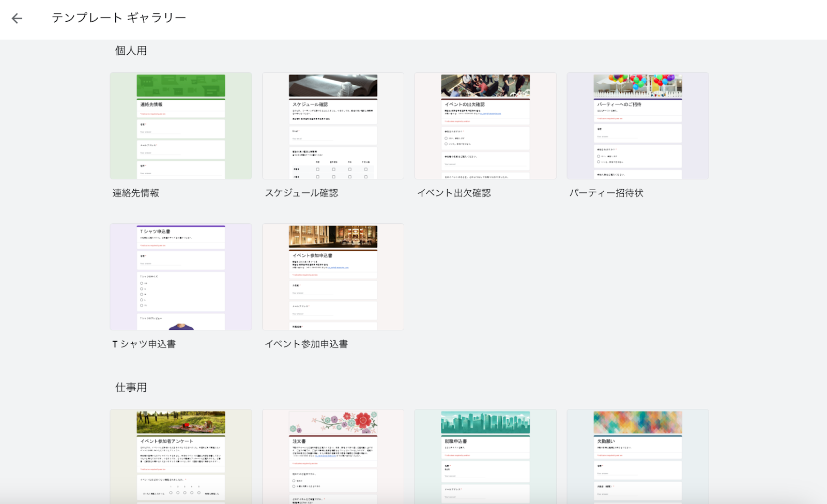Image resolution: width=827 pixels, height=504 pixels.
Task: Click the パーティー招待状 caption label
Action: click(x=606, y=193)
